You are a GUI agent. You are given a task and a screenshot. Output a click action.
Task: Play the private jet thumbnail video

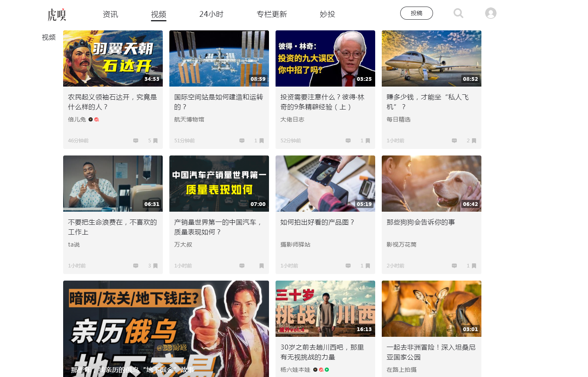click(431, 58)
